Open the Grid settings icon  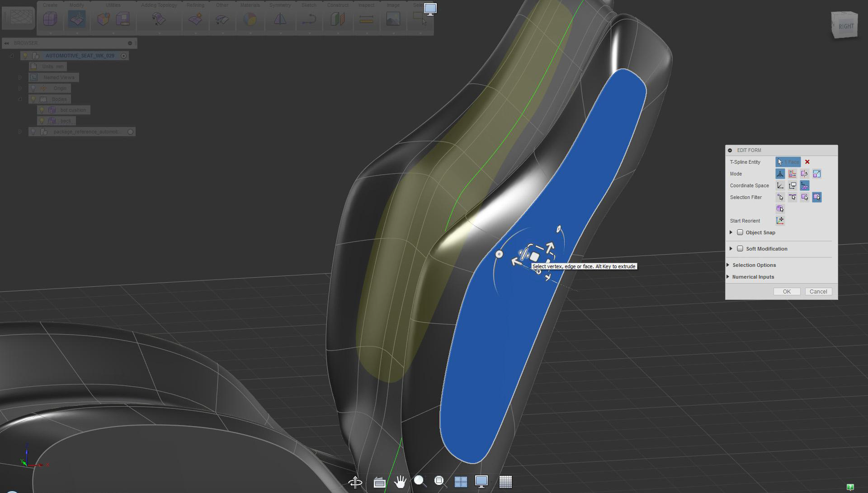click(x=505, y=482)
